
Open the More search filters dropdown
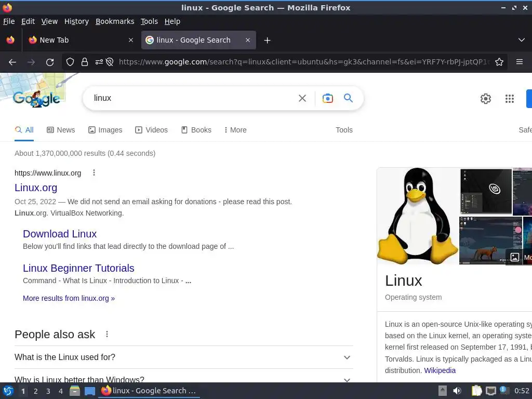click(x=235, y=130)
